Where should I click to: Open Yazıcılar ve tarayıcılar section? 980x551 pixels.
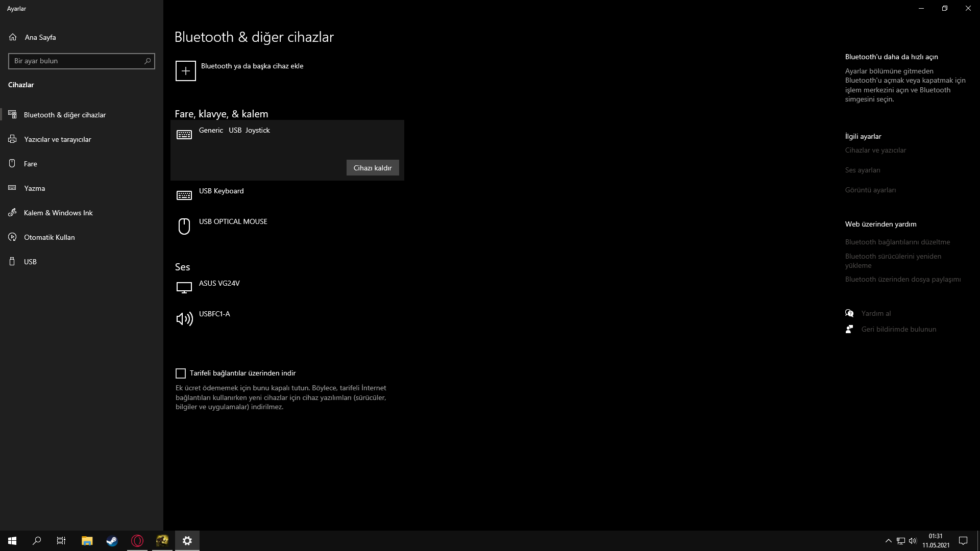tap(57, 139)
